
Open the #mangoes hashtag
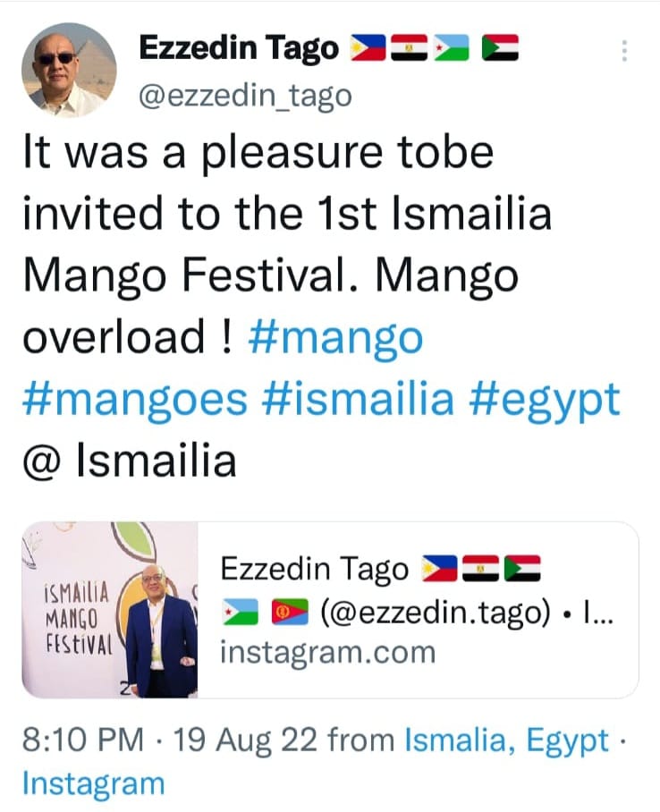(x=134, y=400)
